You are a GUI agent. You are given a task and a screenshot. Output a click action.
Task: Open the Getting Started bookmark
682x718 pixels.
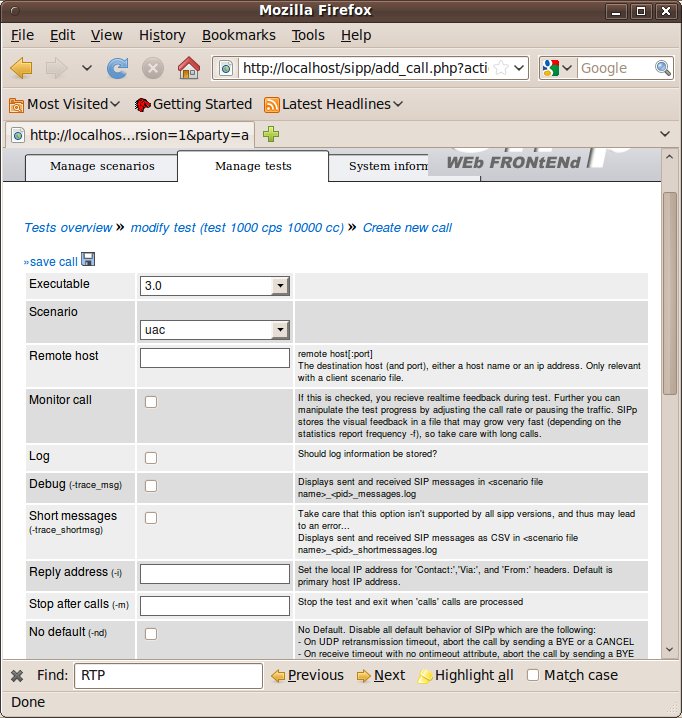tap(193, 104)
